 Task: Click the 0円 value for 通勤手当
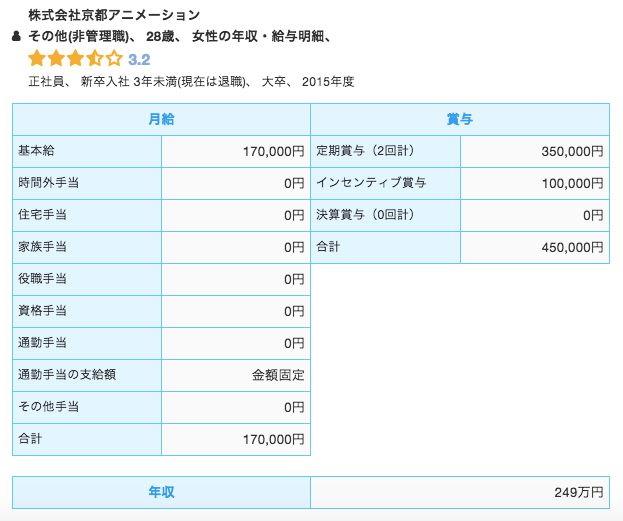[294, 343]
